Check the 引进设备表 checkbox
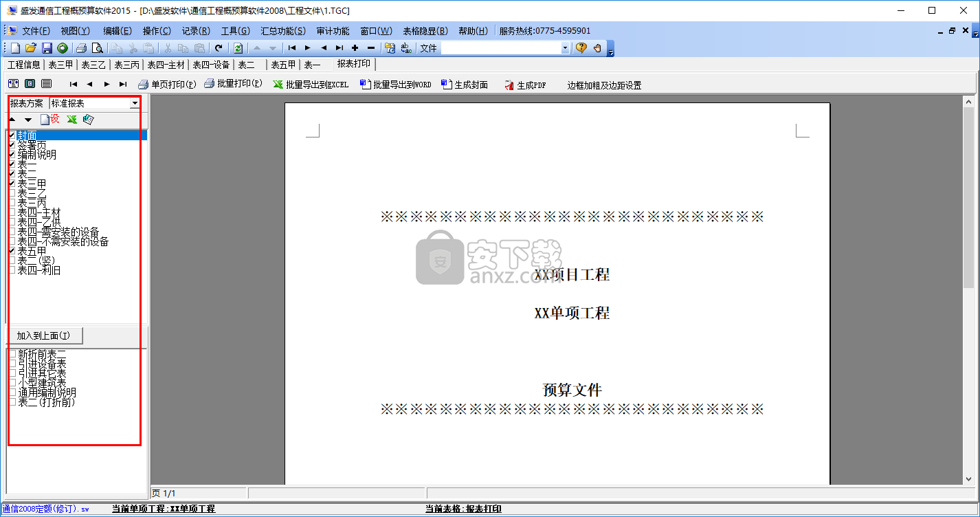This screenshot has height=517, width=980. (12, 363)
